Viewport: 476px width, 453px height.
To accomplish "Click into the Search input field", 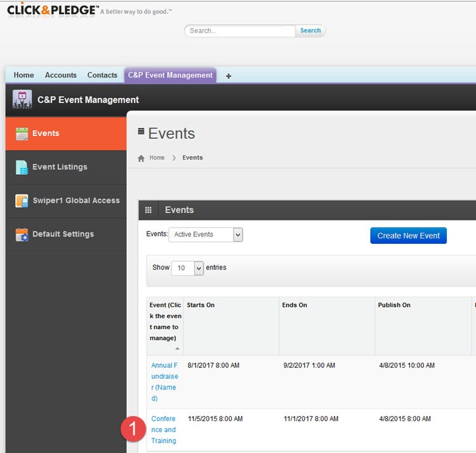I will pos(240,30).
